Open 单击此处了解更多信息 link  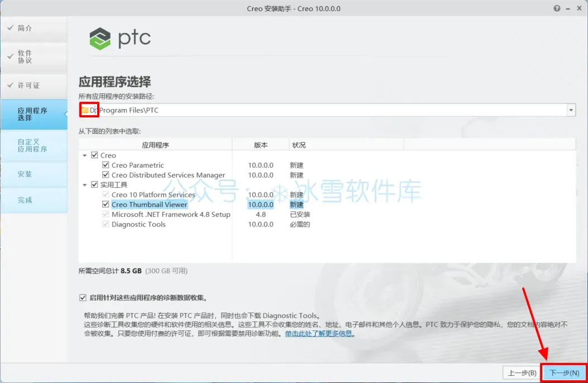[318, 333]
